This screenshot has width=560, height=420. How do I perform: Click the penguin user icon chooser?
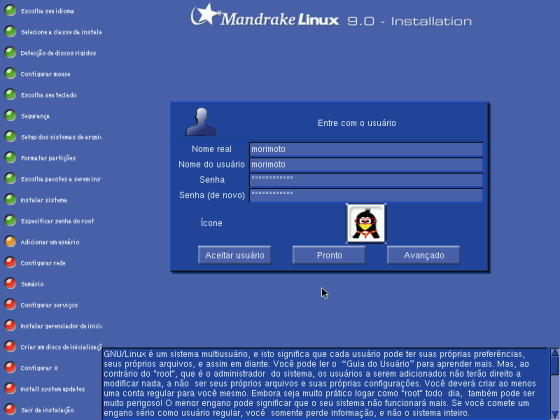click(x=366, y=224)
